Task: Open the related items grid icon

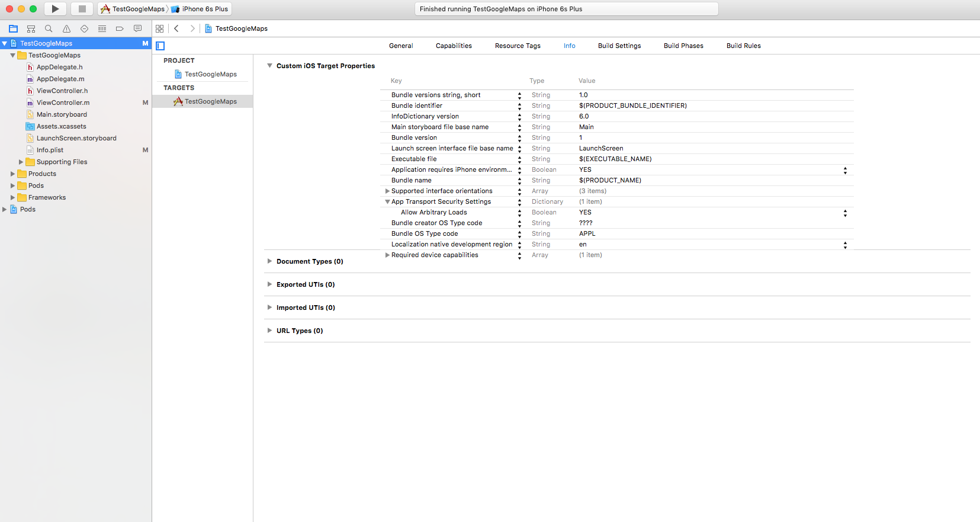Action: [x=159, y=28]
